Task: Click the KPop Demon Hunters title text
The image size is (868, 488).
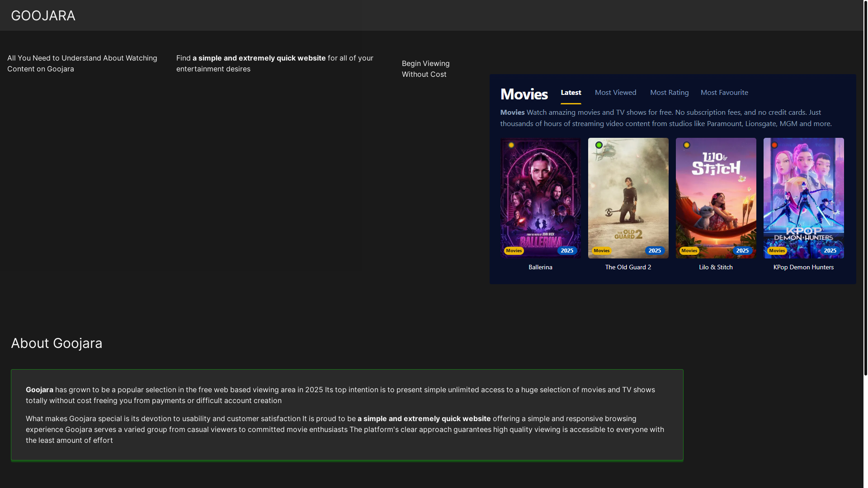Action: point(803,267)
